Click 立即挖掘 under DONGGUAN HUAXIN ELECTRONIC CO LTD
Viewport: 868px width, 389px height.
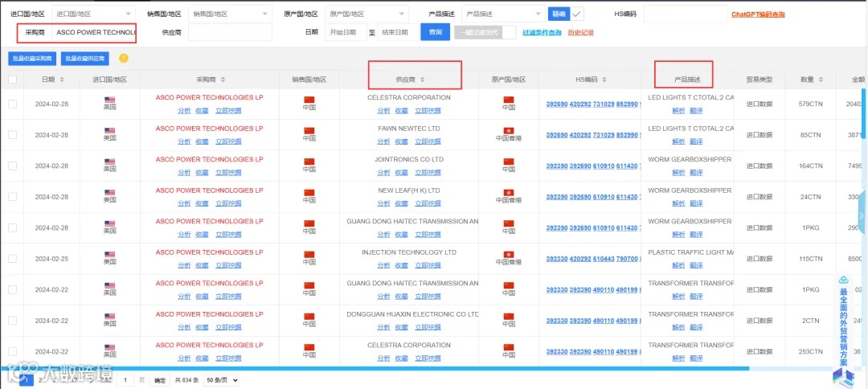point(428,328)
